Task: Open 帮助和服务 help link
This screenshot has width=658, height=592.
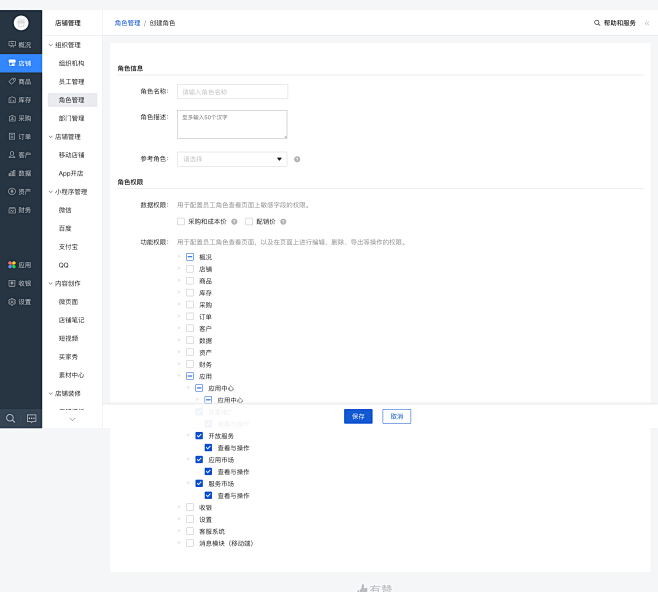Action: [620, 23]
